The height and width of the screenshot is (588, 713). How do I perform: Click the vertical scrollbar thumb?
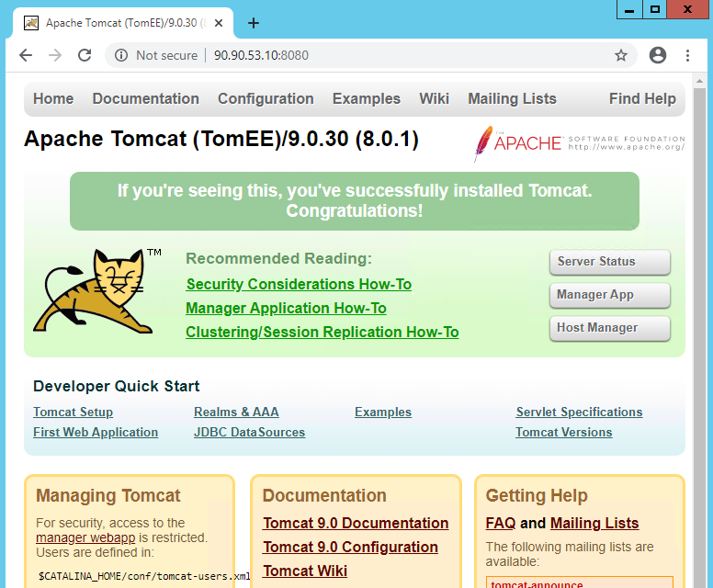pyautogui.click(x=699, y=336)
